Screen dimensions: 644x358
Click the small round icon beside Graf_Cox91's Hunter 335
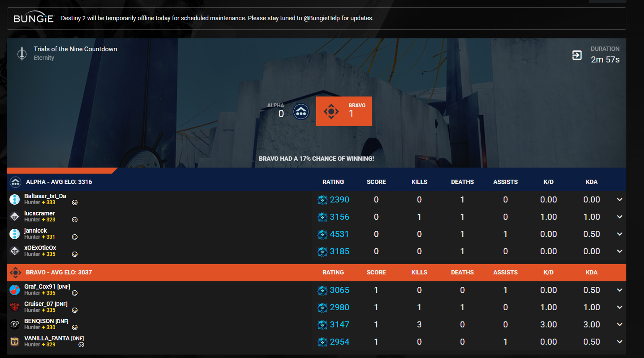click(75, 293)
